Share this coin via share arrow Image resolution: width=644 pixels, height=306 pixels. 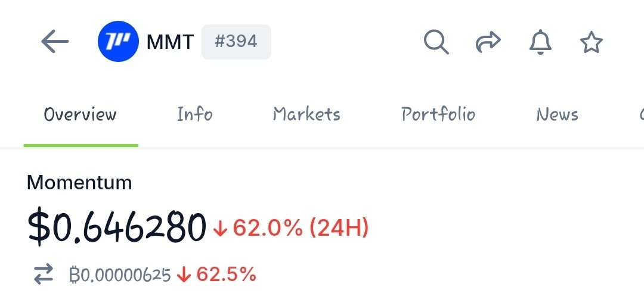point(488,42)
